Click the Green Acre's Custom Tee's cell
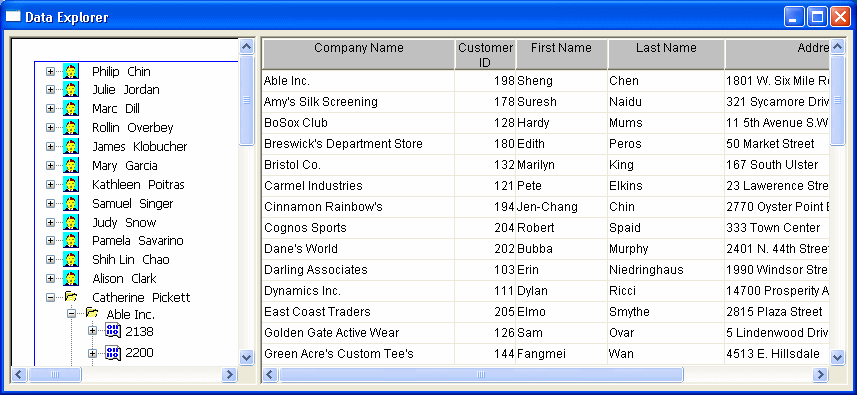The image size is (857, 395). pos(359,354)
